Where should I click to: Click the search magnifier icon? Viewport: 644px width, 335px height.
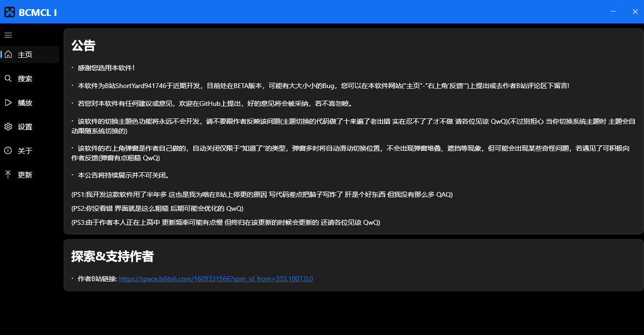pos(8,78)
